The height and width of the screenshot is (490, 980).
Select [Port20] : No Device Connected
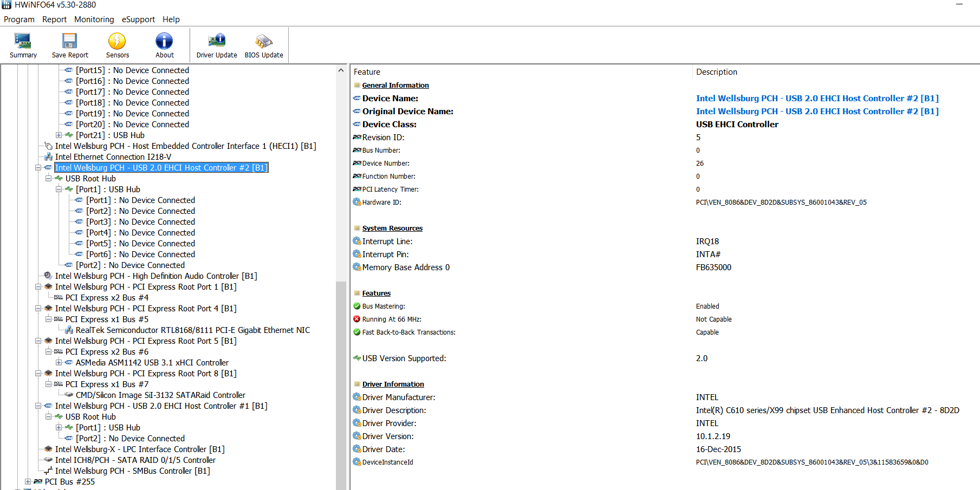pos(132,124)
